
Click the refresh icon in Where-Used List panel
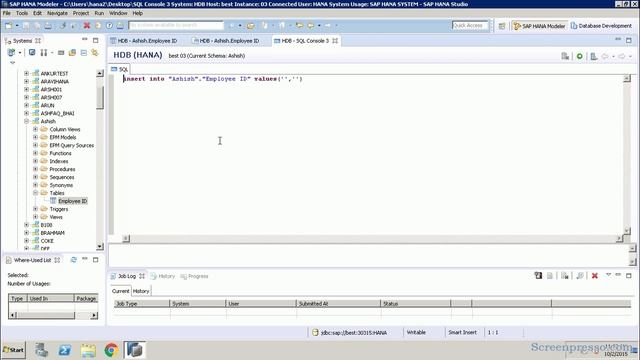click(73, 260)
